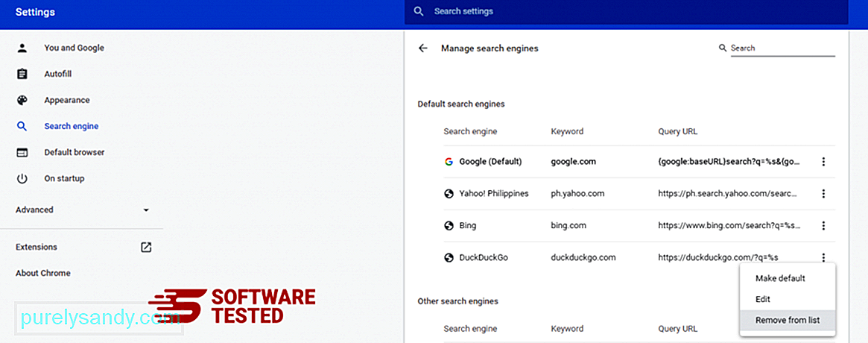Click the person icon beside You and Google
This screenshot has height=343, width=868.
(x=22, y=48)
